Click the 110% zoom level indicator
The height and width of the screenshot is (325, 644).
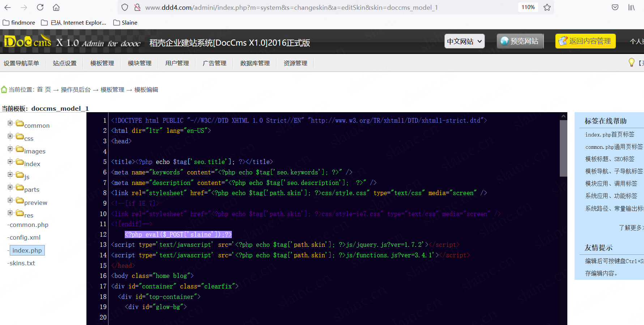click(528, 7)
